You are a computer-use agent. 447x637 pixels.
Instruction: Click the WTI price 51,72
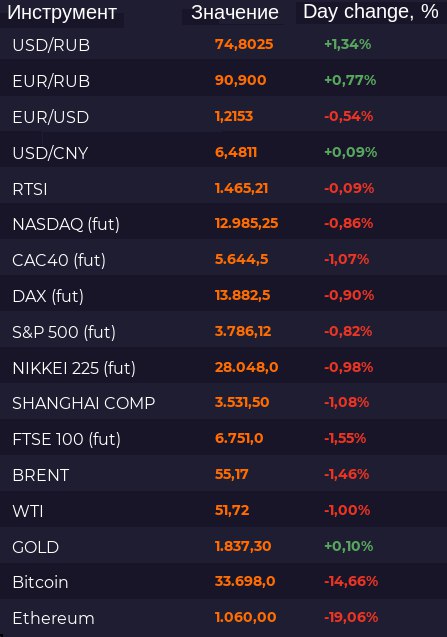coord(232,510)
